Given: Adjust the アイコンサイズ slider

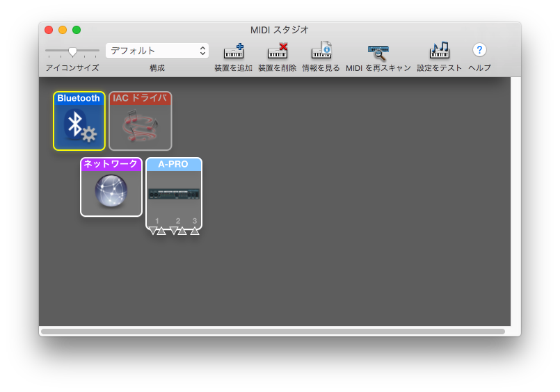Looking at the screenshot, I should pyautogui.click(x=72, y=51).
